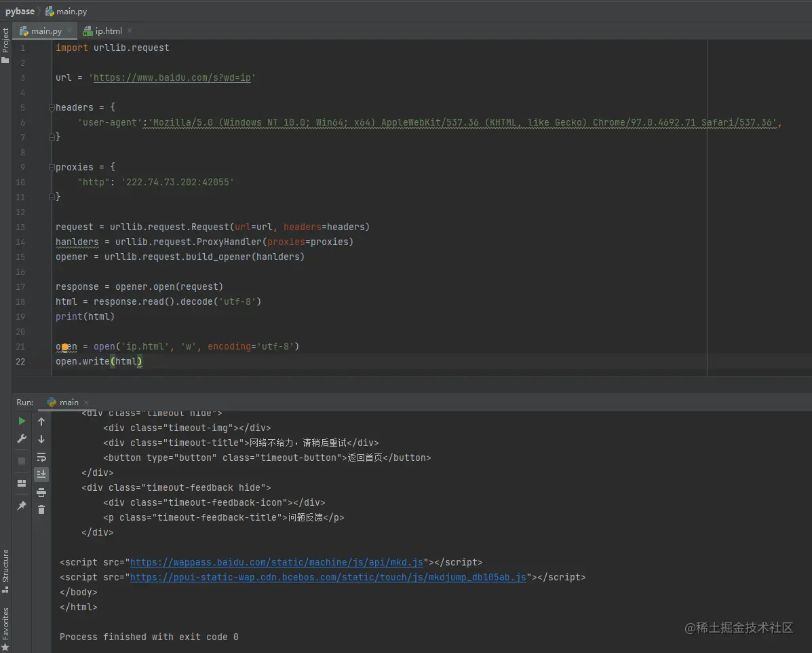This screenshot has width=812, height=653.
Task: Close the main run tab
Action: [86, 402]
